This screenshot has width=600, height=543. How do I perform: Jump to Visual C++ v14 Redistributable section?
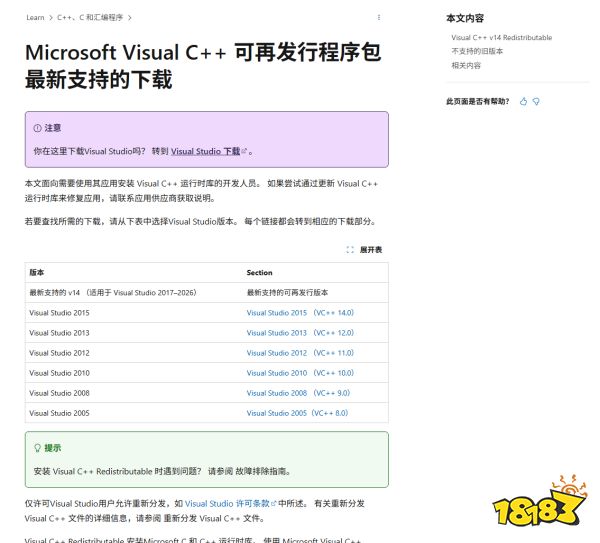pyautogui.click(x=502, y=38)
